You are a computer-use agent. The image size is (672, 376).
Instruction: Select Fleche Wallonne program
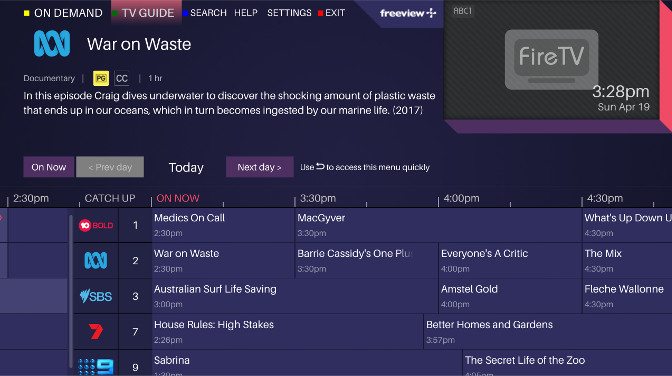(627, 296)
